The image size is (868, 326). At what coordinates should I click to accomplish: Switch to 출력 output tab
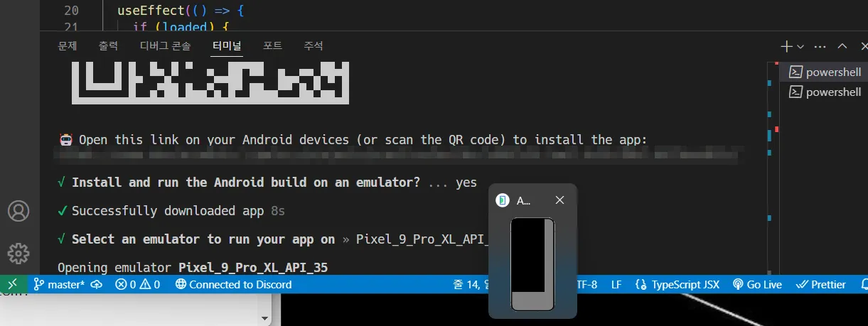click(109, 45)
